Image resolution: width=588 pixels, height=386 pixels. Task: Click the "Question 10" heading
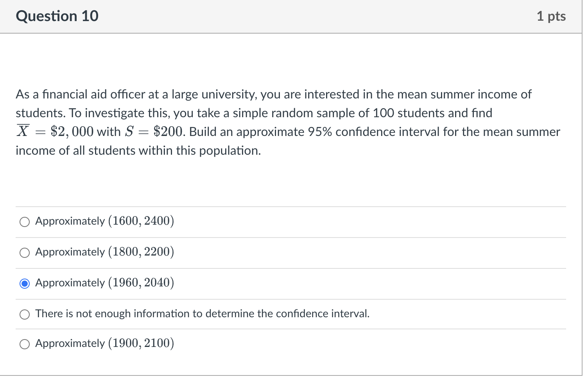[57, 16]
